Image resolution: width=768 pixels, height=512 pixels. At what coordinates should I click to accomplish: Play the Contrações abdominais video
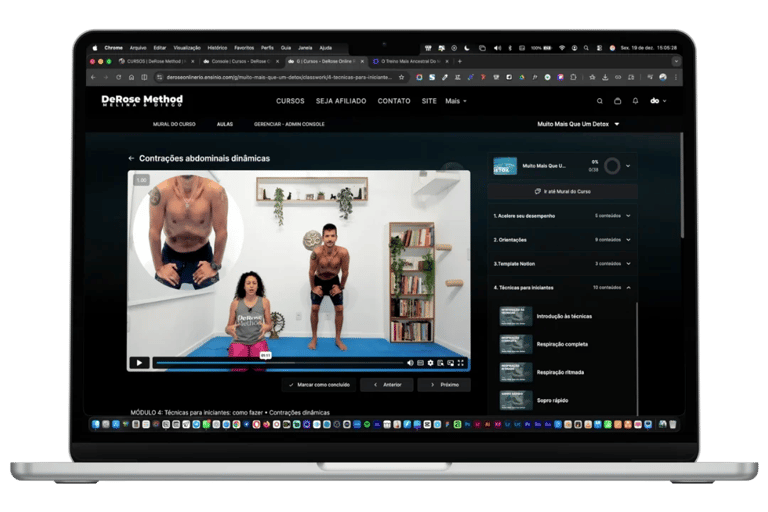[139, 363]
